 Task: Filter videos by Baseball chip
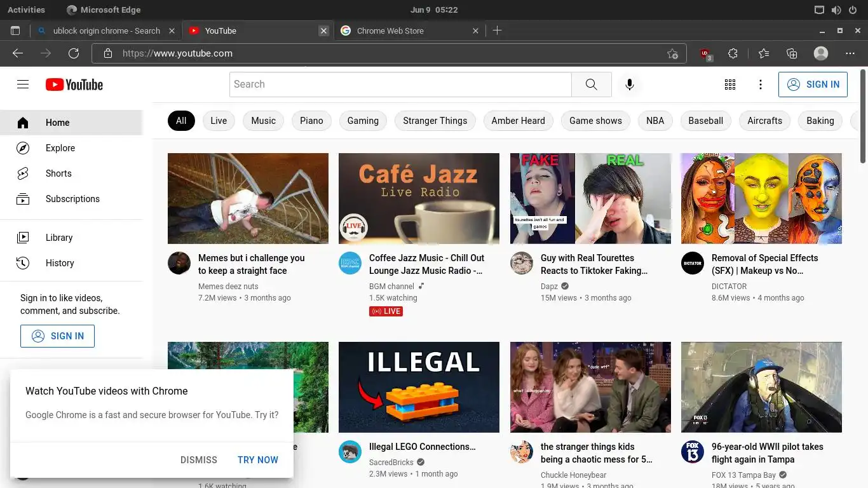(x=705, y=121)
